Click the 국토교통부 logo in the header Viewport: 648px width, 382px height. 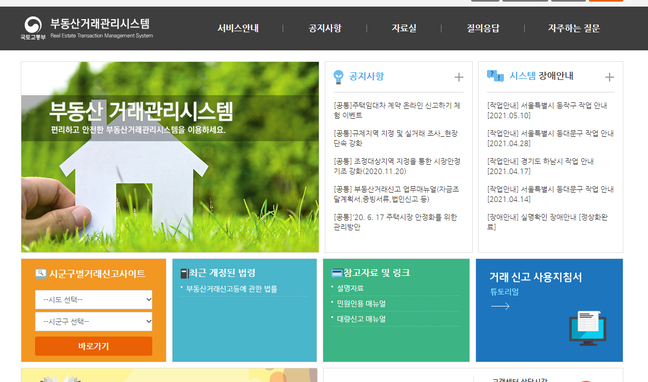(x=33, y=28)
